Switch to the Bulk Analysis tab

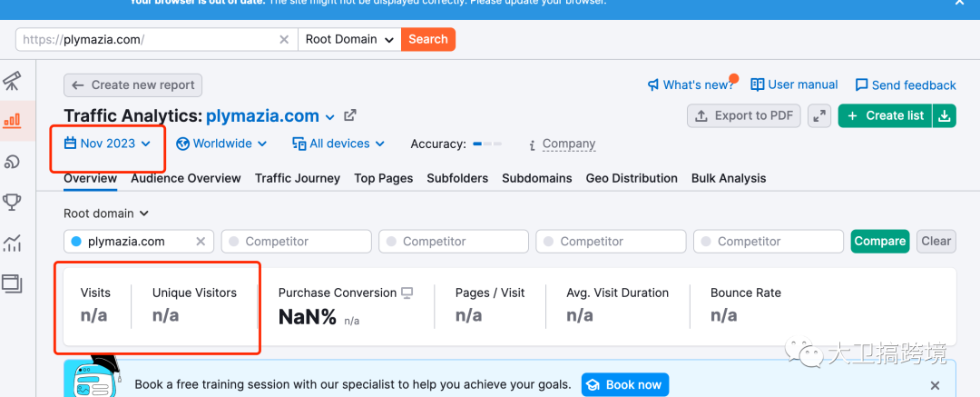[x=729, y=178]
